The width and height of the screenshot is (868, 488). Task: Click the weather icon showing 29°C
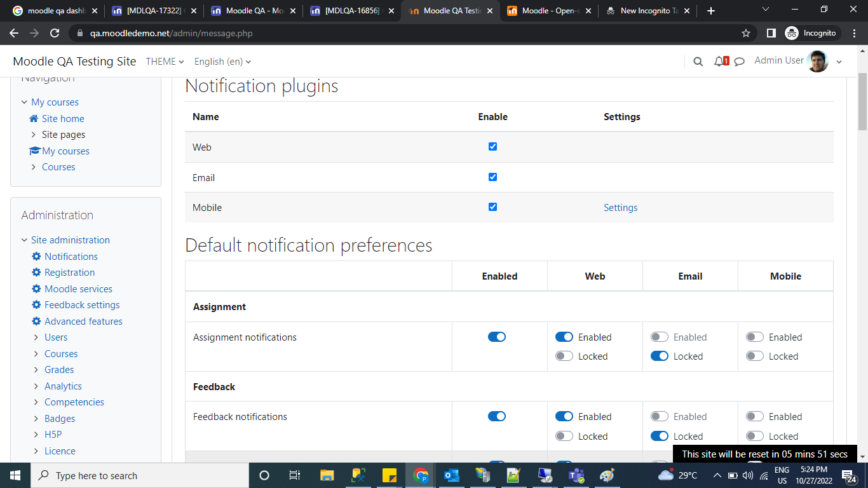666,474
